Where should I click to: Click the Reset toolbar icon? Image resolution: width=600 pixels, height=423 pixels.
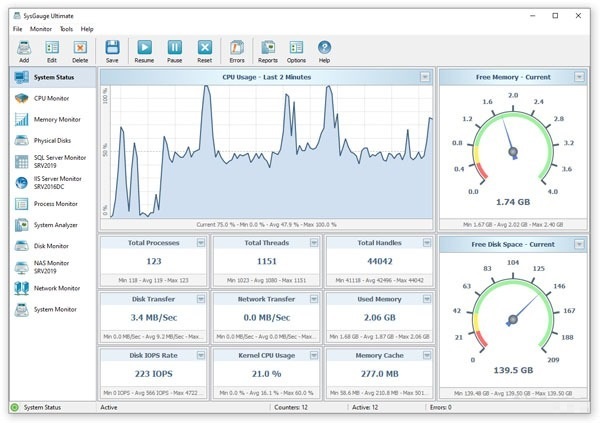tap(205, 47)
